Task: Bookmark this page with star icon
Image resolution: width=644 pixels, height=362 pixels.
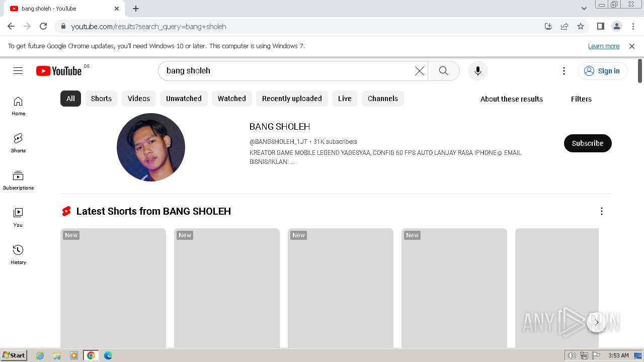Action: click(x=581, y=26)
